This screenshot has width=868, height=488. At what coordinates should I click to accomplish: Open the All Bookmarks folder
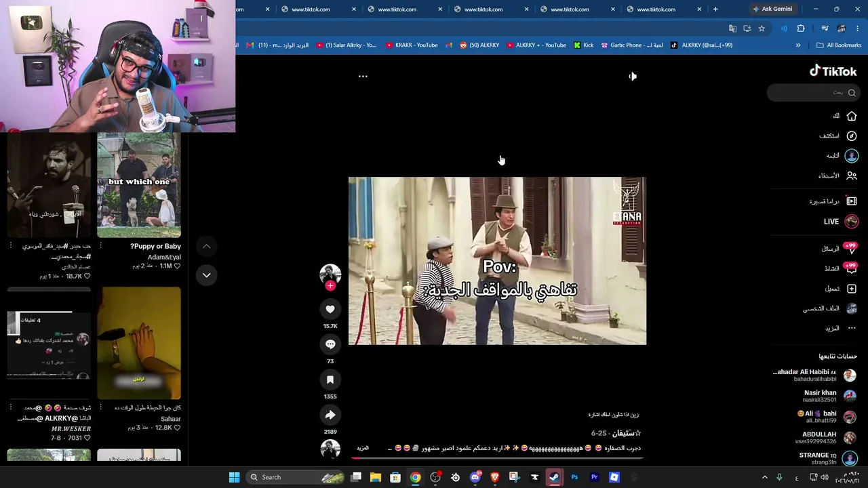(x=839, y=45)
